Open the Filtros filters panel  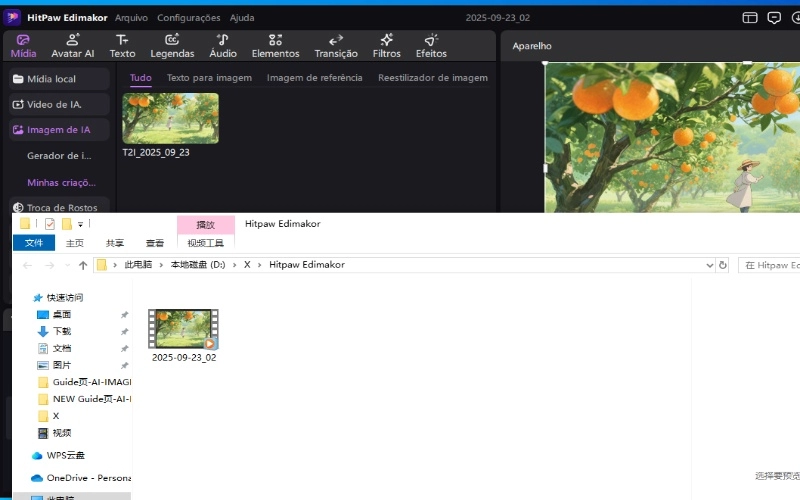tap(386, 45)
